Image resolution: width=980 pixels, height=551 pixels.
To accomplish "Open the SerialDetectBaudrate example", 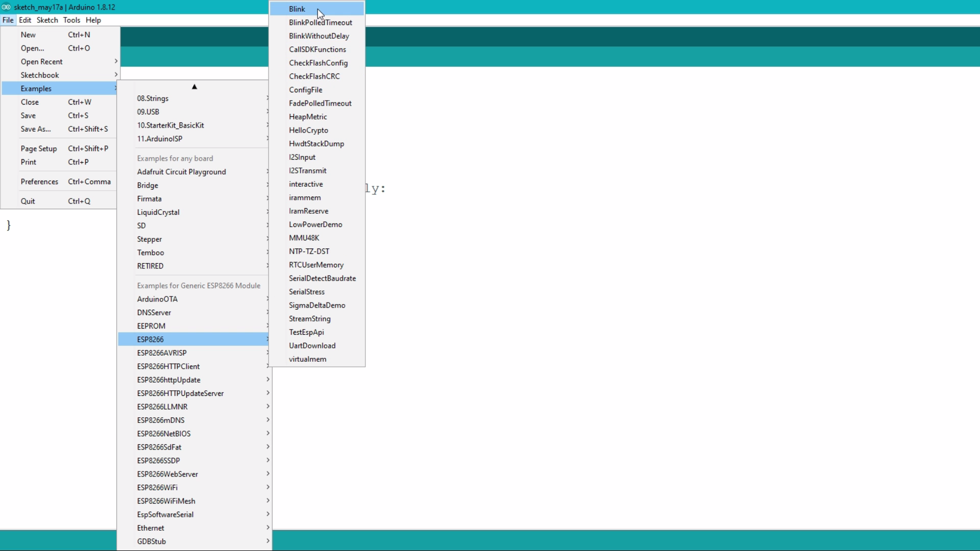I will 317,278.
